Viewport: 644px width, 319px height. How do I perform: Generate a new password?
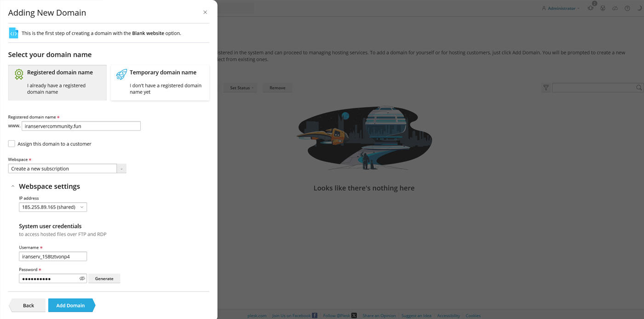[104, 279]
